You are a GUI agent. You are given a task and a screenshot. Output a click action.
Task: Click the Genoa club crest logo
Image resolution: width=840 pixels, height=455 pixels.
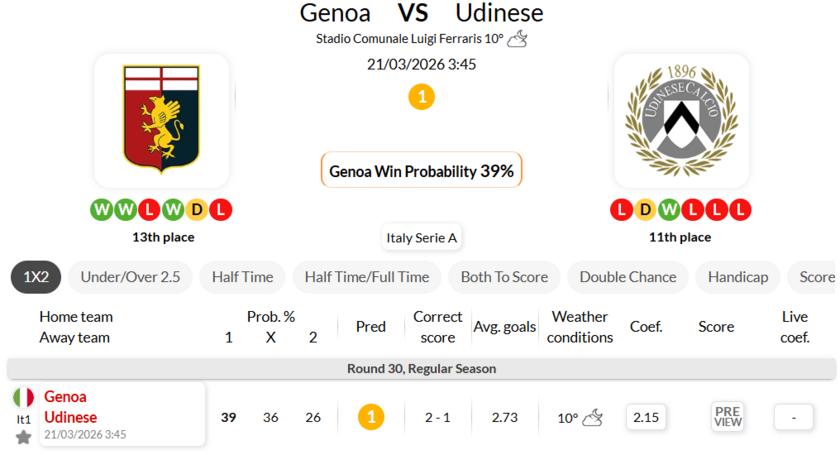[x=161, y=120]
